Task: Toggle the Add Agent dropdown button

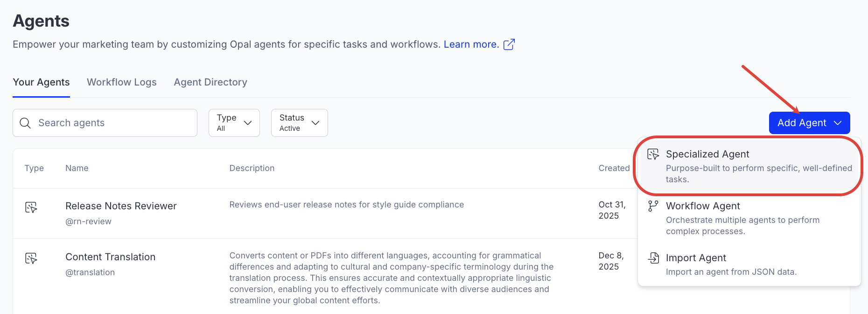Action: pos(809,123)
